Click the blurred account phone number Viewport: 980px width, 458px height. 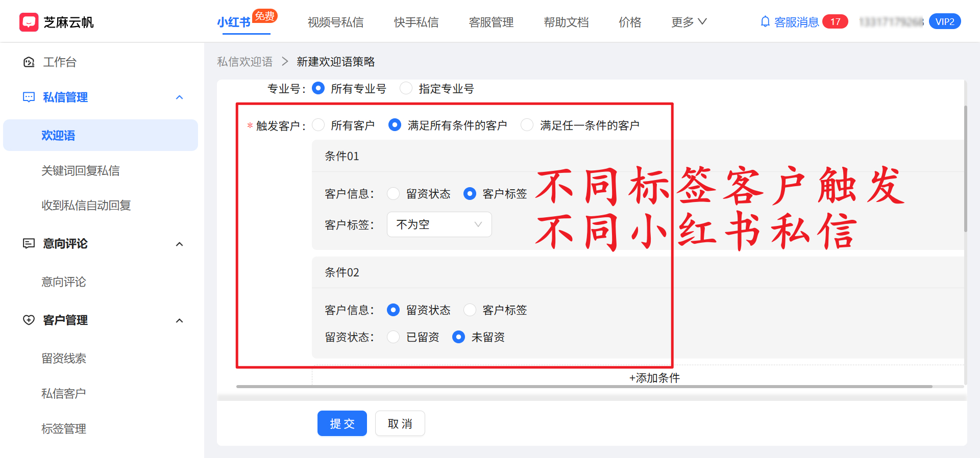click(x=891, y=22)
